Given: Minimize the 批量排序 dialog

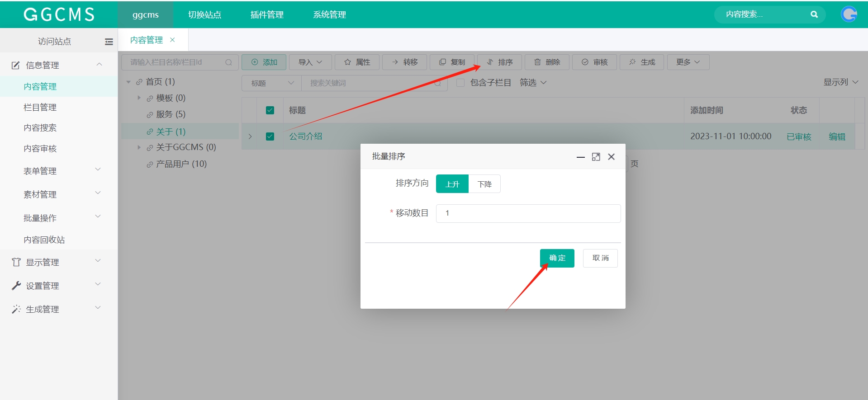Looking at the screenshot, I should [x=581, y=157].
